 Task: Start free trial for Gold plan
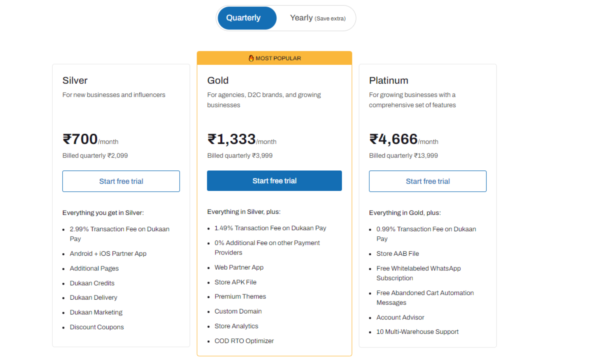[x=274, y=181]
